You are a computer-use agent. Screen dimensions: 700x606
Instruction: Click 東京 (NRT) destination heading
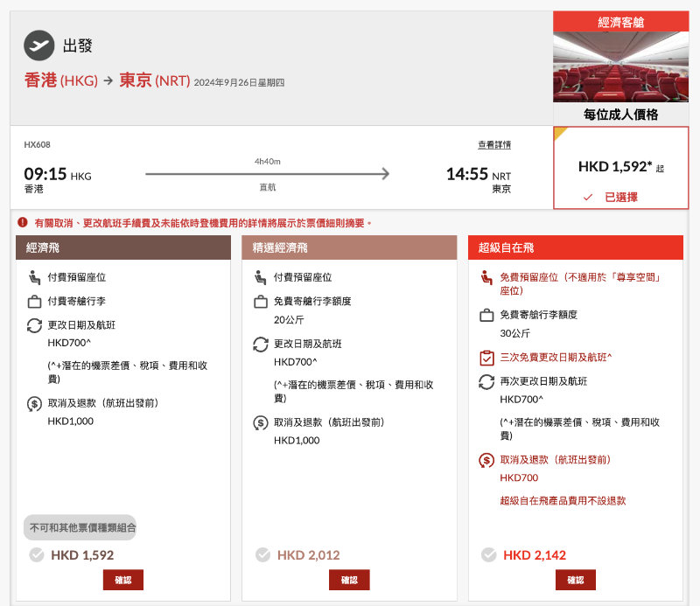click(155, 80)
